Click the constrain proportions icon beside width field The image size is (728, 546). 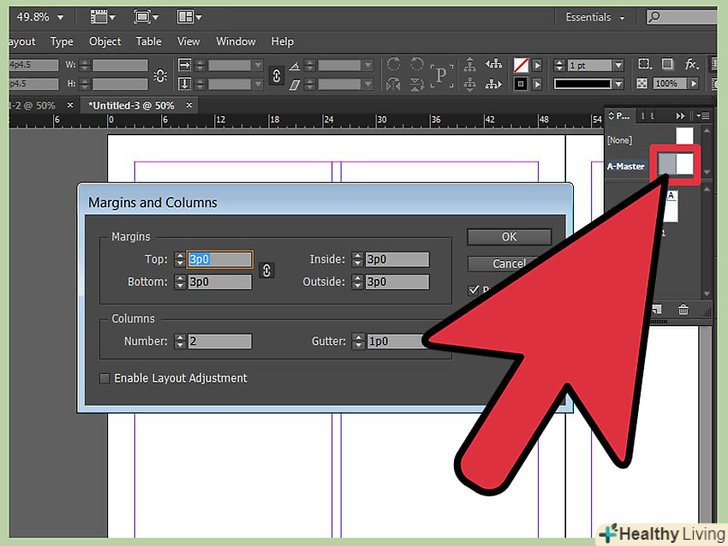(x=161, y=74)
